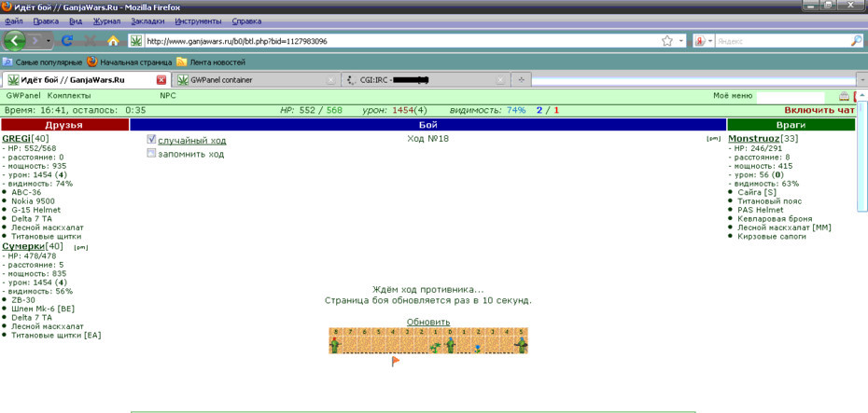The height and width of the screenshot is (413, 868).
Task: Open Моё меню in the panel
Action: click(733, 96)
